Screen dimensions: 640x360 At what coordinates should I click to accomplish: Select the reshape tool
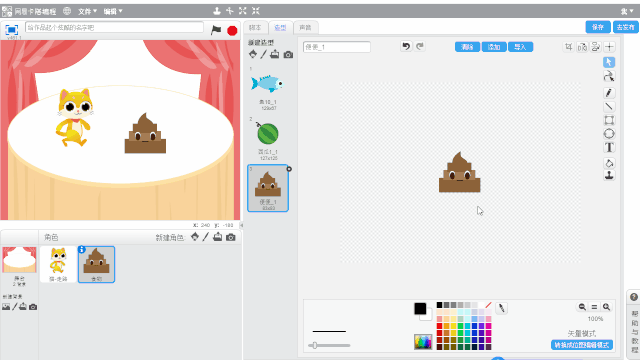(x=609, y=76)
